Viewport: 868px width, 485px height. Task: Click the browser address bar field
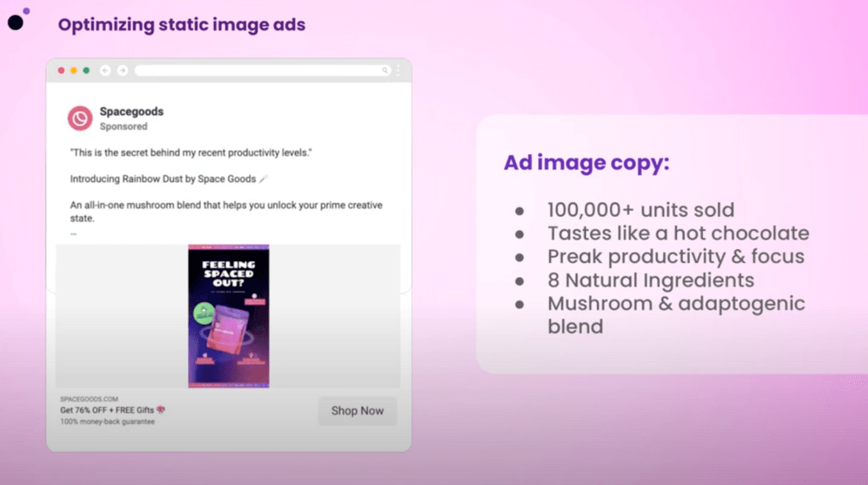click(x=262, y=71)
